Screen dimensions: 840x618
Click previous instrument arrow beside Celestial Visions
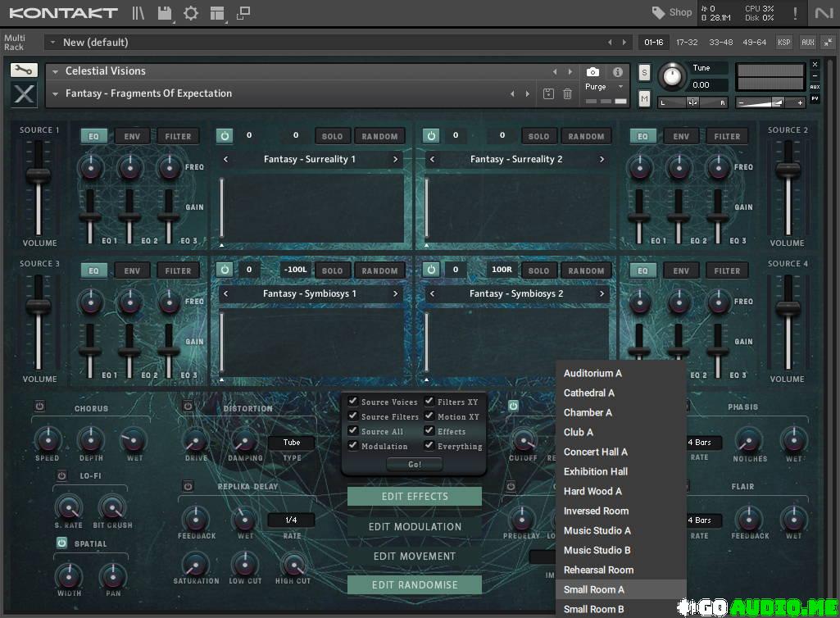click(x=555, y=71)
